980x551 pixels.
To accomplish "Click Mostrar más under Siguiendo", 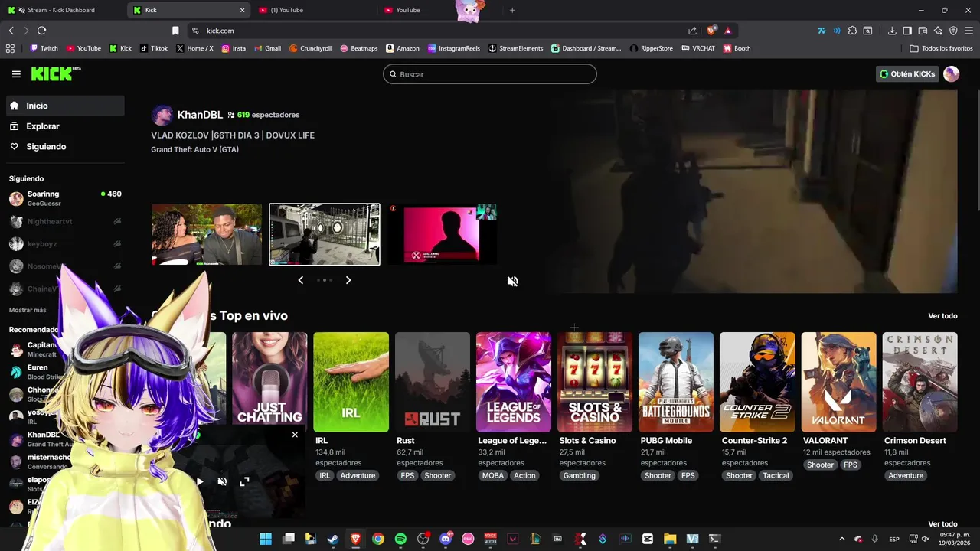I will [x=28, y=310].
